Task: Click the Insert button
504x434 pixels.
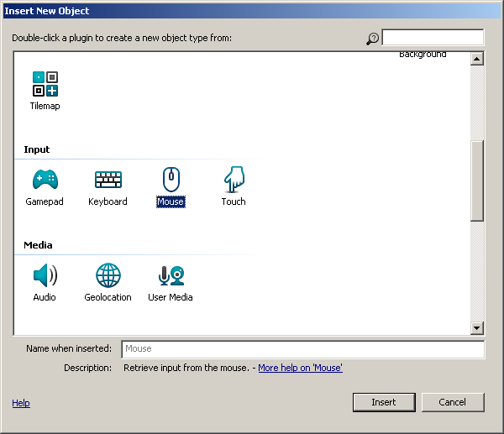Action: [384, 402]
